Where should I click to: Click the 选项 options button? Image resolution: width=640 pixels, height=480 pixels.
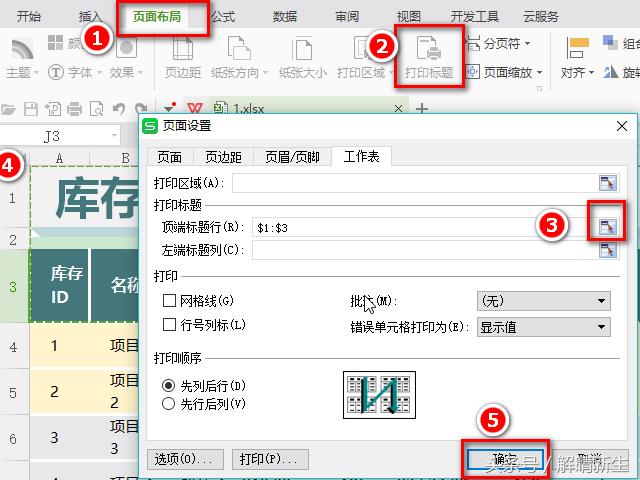pos(185,459)
